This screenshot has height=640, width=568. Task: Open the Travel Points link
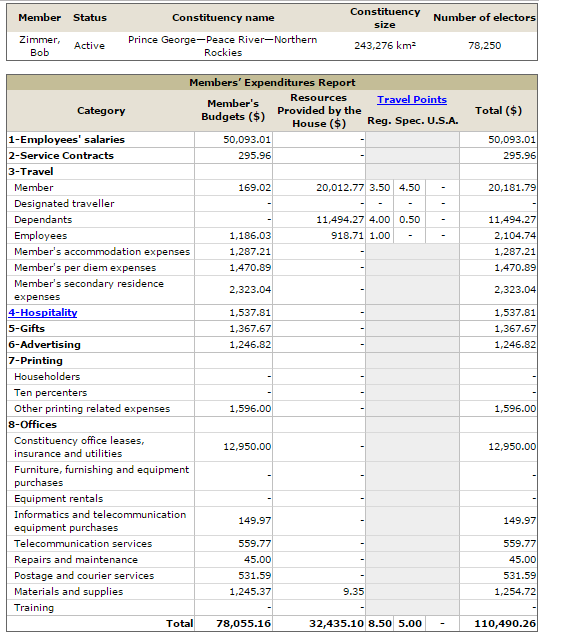(412, 100)
